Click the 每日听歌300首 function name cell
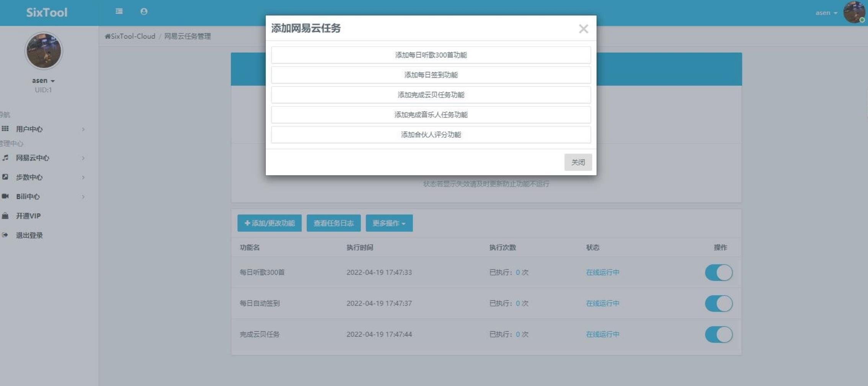This screenshot has height=386, width=868. click(262, 272)
